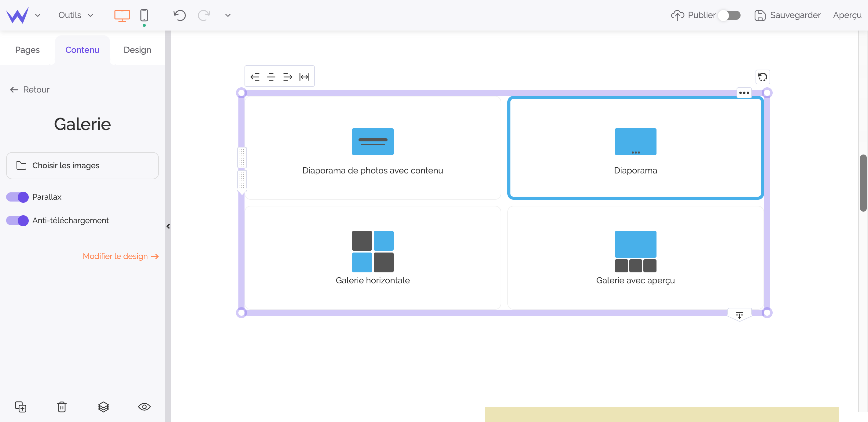Screen dimensions: 868x422
Task: Center align the block
Action: coord(271,77)
